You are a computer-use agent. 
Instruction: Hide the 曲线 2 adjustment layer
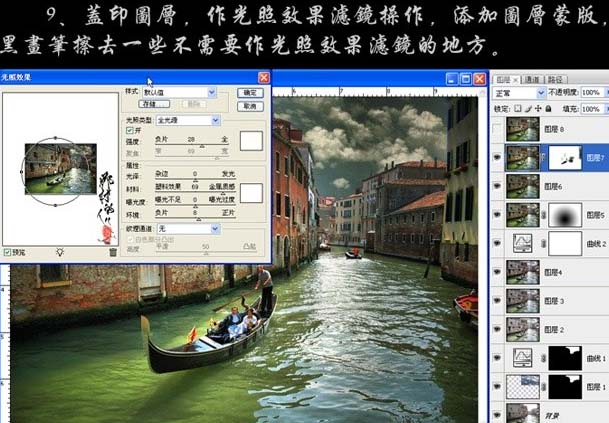coord(497,244)
